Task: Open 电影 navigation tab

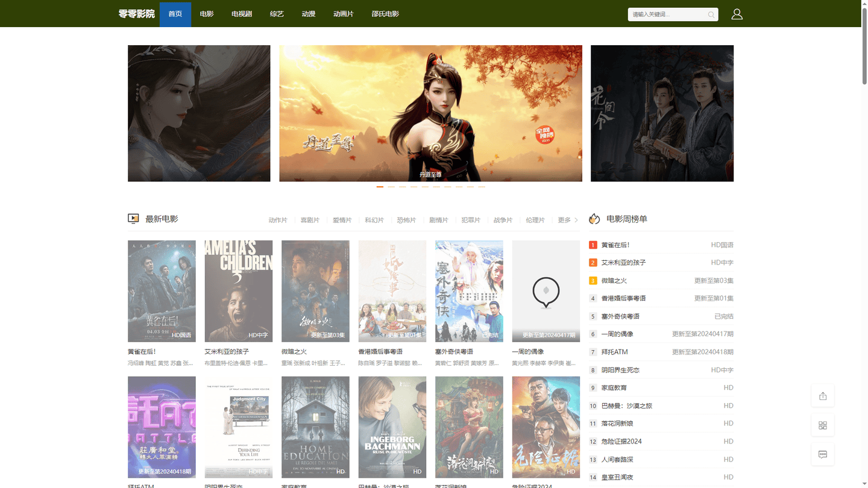Action: tap(207, 14)
